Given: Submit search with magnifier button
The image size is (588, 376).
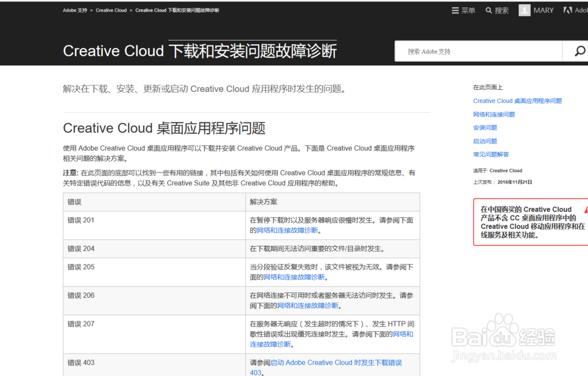Looking at the screenshot, I should 579,51.
